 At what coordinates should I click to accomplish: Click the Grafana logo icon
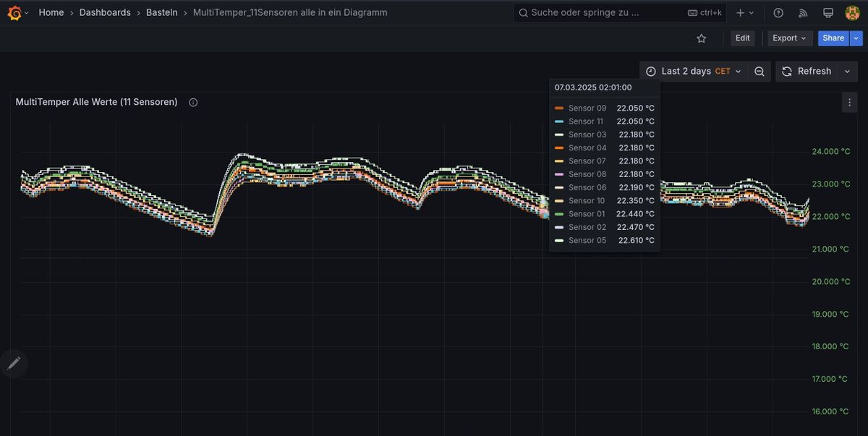tap(14, 12)
